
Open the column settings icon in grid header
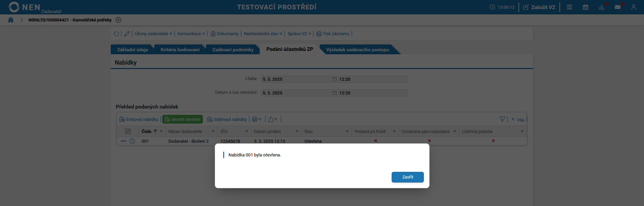pos(128,132)
